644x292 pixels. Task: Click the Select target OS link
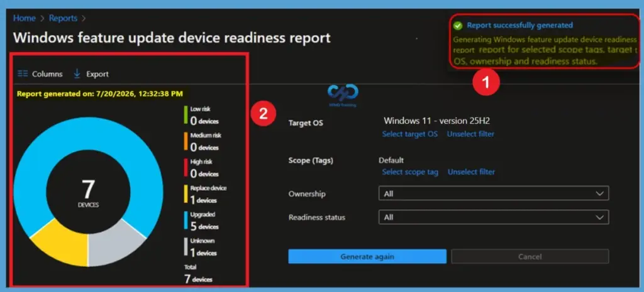(410, 134)
